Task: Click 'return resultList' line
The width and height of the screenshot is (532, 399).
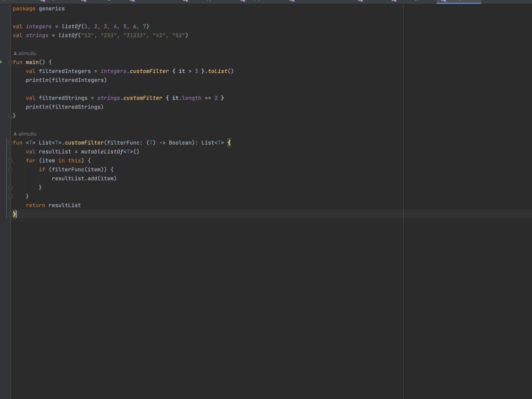Action: pyautogui.click(x=53, y=205)
